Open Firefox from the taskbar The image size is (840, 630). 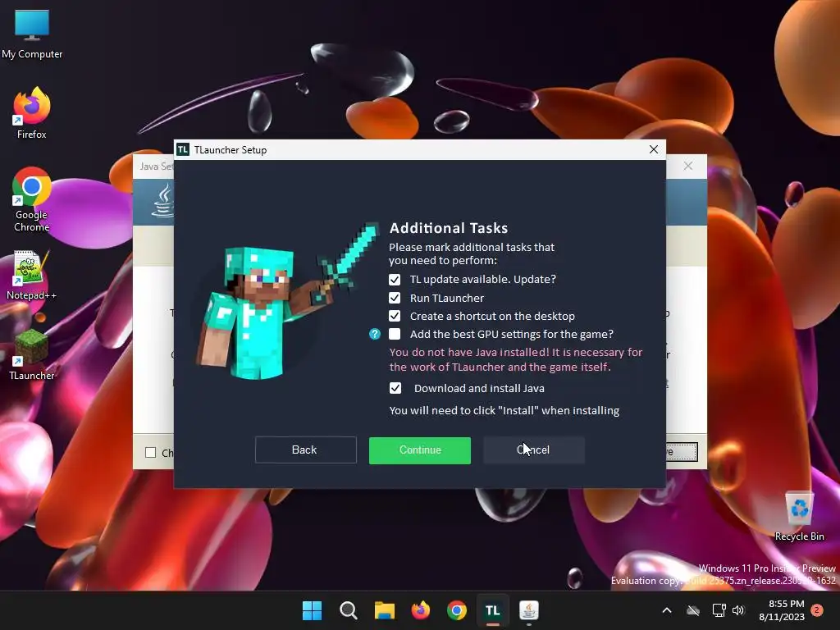421,610
